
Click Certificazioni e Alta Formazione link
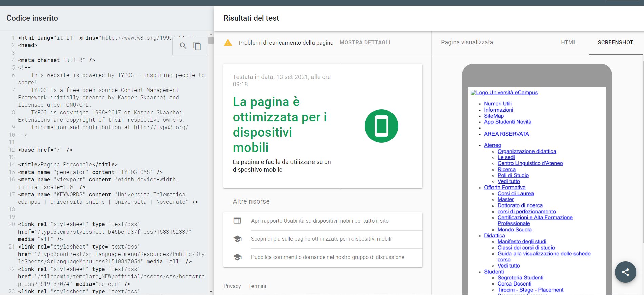pyautogui.click(x=535, y=218)
